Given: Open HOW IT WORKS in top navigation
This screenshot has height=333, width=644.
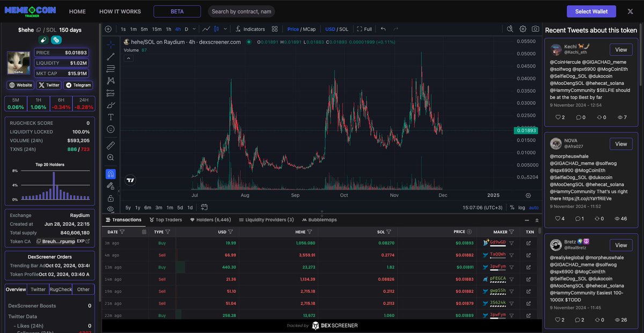Looking at the screenshot, I should coord(120,11).
